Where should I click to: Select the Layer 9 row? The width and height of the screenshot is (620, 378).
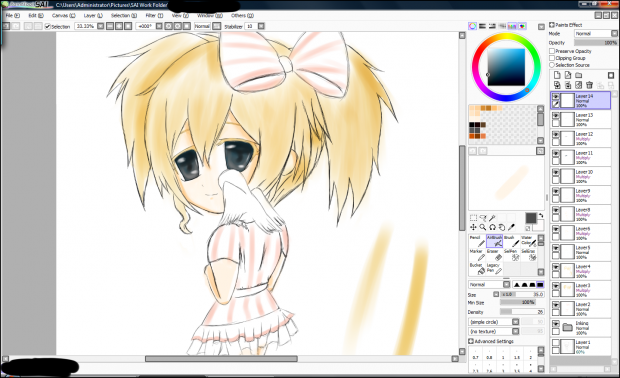(x=580, y=195)
